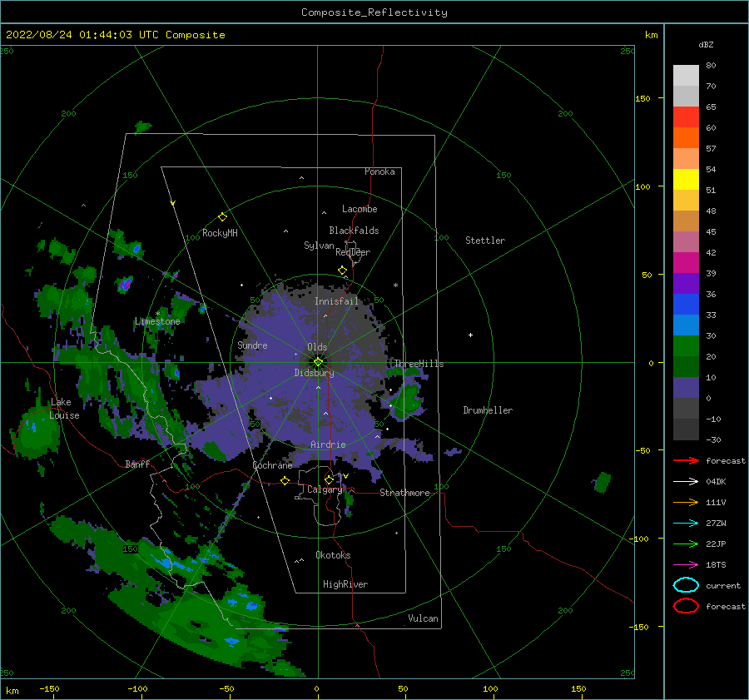This screenshot has width=749, height=700.
Task: Click the 0 dBZ purple color swatch
Action: click(x=686, y=388)
